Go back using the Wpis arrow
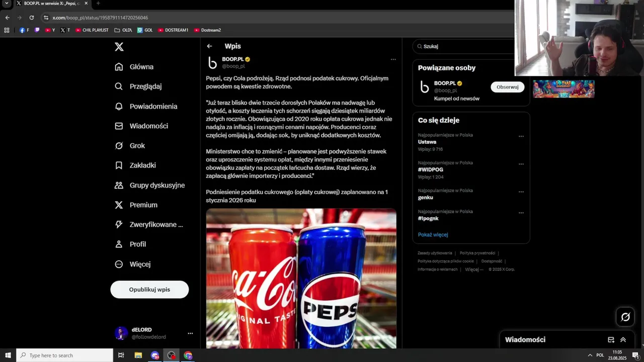The width and height of the screenshot is (644, 362). [209, 46]
